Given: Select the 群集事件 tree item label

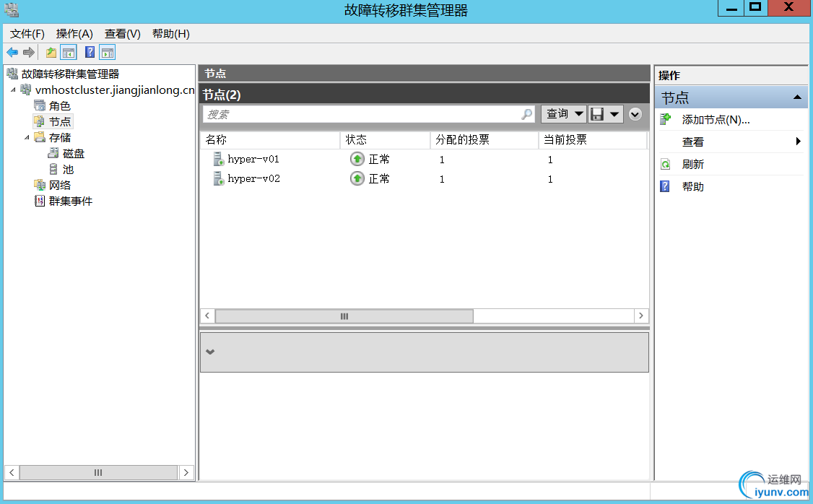Looking at the screenshot, I should [x=71, y=201].
